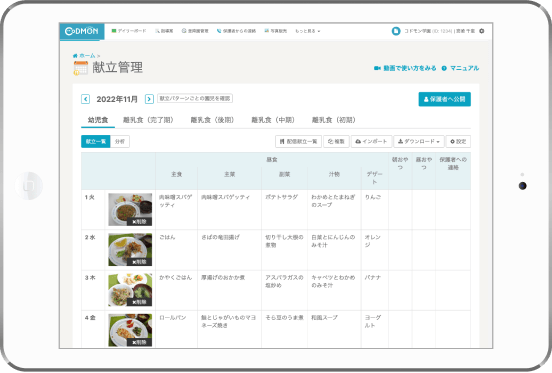Open the ダウンロード dropdown
The width and height of the screenshot is (552, 373).
pyautogui.click(x=419, y=141)
